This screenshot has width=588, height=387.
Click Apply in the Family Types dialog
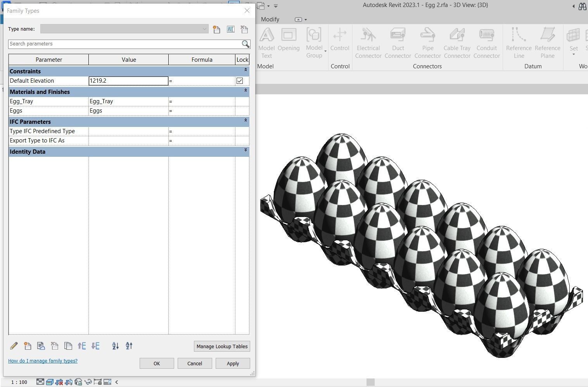point(233,363)
